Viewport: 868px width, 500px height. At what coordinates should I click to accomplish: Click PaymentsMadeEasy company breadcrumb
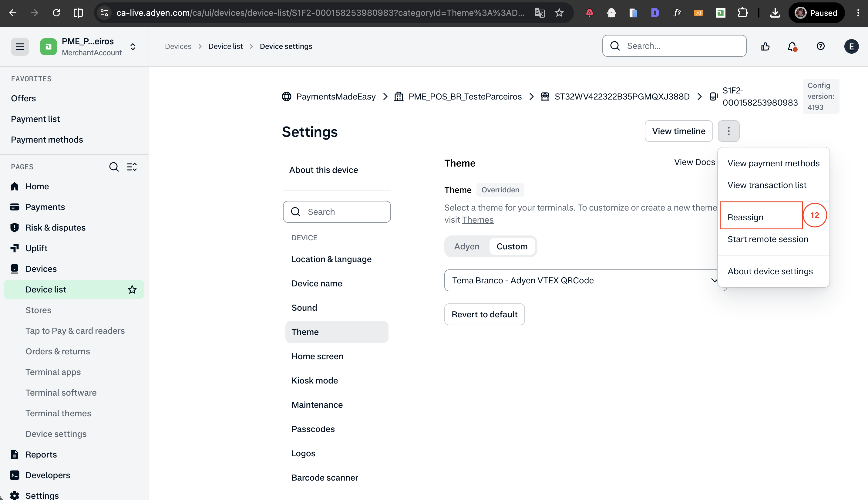coord(335,96)
